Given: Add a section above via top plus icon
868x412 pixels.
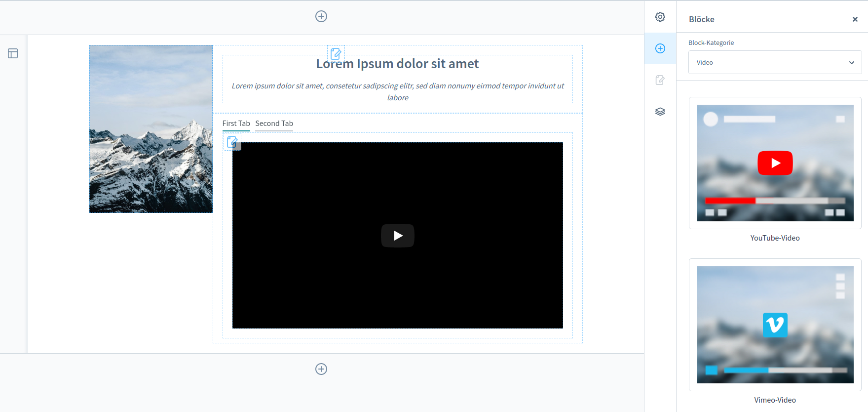Looking at the screenshot, I should (x=321, y=16).
